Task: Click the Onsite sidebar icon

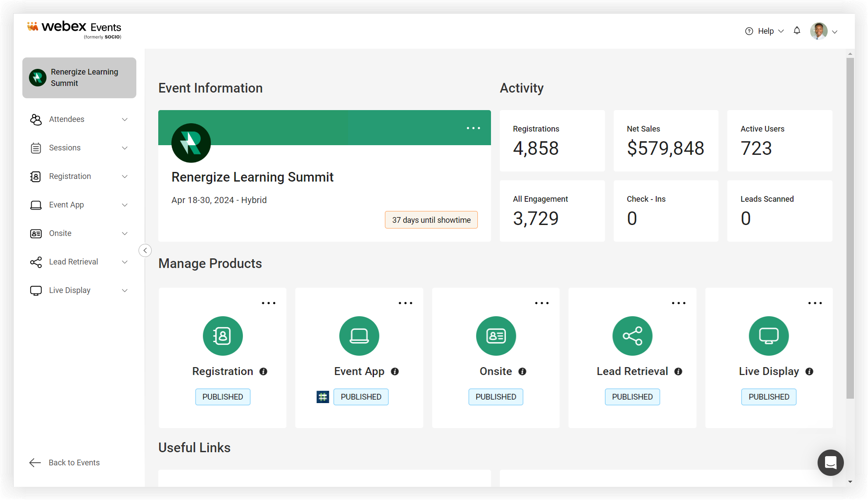Action: 36,233
